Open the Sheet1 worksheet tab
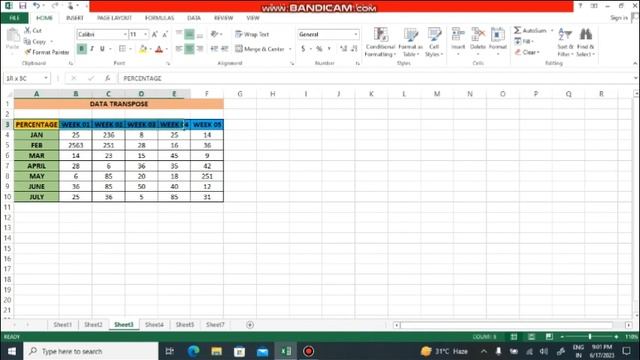Viewport: 640px width, 360px height. coord(62,324)
